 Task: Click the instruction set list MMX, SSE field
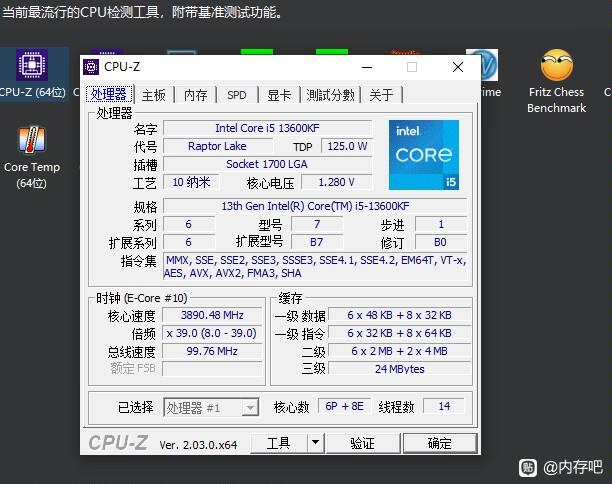(315, 267)
